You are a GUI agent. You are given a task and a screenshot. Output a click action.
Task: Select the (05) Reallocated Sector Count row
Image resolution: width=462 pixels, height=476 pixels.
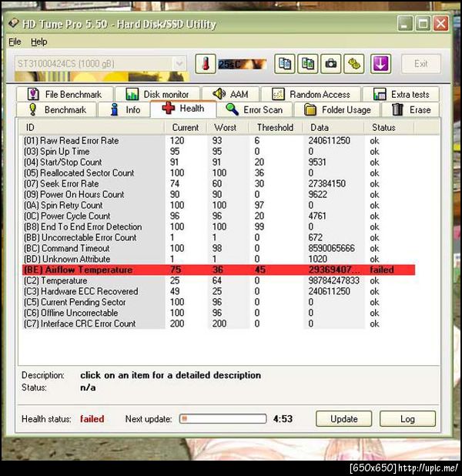coord(219,173)
